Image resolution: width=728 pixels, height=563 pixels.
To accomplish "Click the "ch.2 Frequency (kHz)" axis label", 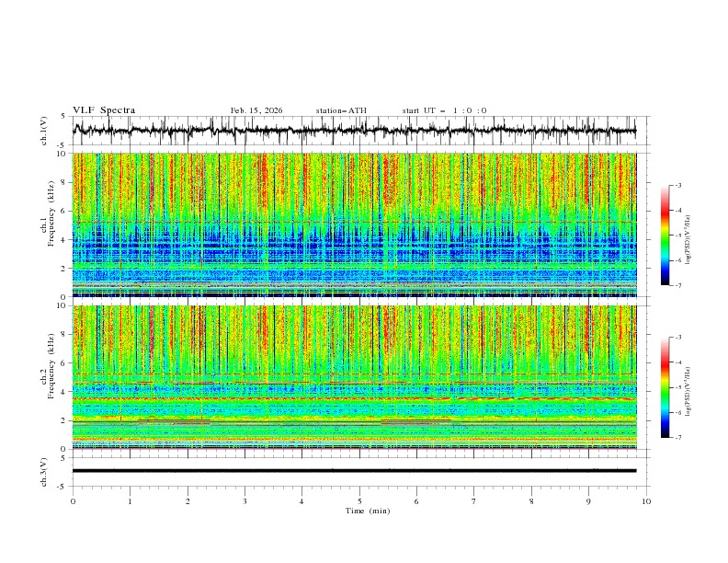I will (x=48, y=366).
